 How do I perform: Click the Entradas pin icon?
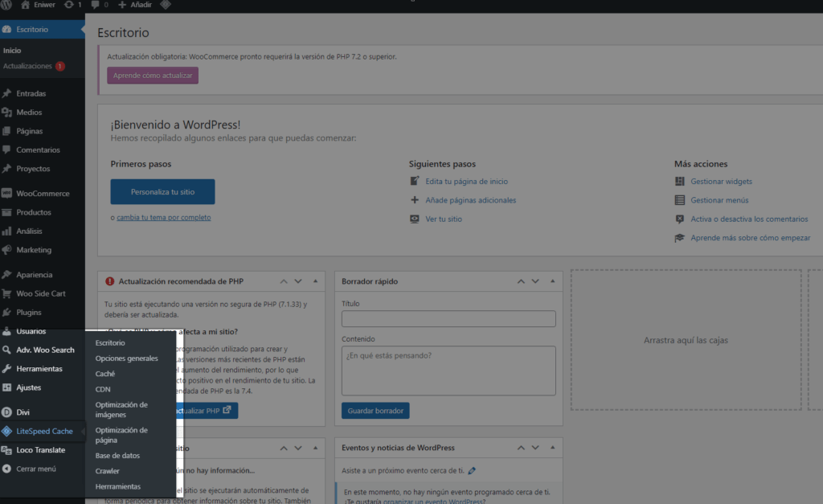pyautogui.click(x=6, y=93)
